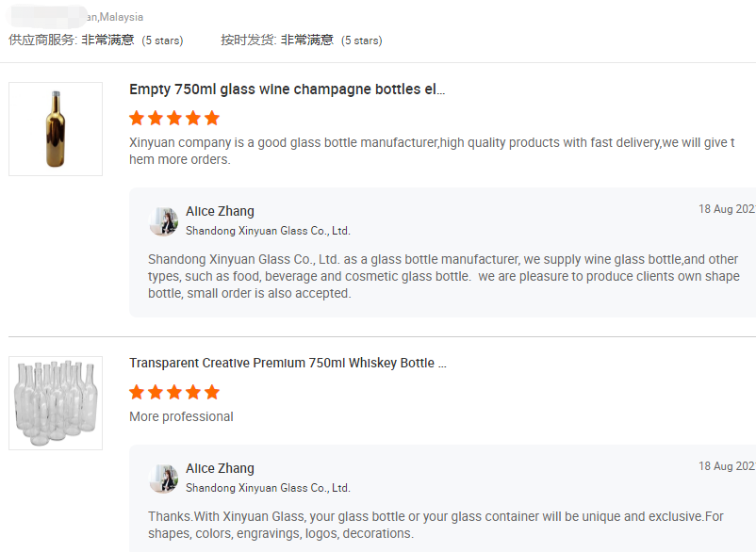Click the More professional review text
Image resolution: width=756 pixels, height=552 pixels.
pos(181,416)
